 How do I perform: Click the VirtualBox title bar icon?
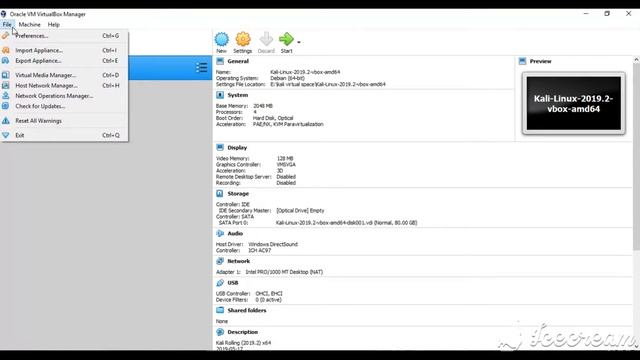pyautogui.click(x=4, y=14)
